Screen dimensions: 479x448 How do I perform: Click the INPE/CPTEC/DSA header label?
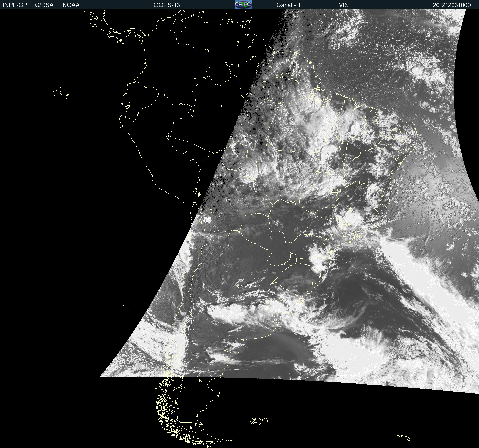28,5
